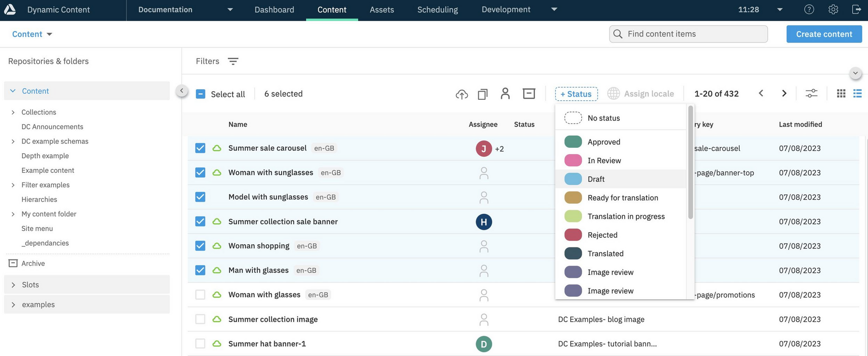The height and width of the screenshot is (356, 868).
Task: Click assignee icon for Woman with sunglasses
Action: click(483, 173)
